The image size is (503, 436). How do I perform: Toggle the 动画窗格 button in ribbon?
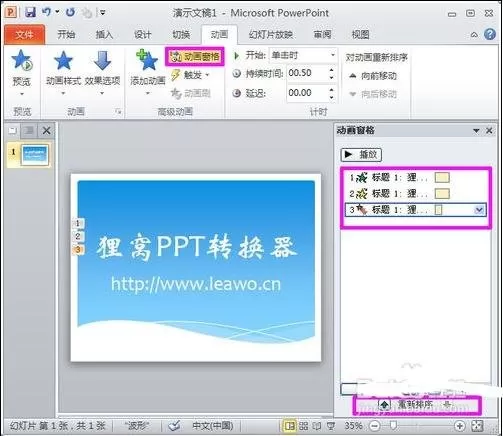tap(195, 57)
